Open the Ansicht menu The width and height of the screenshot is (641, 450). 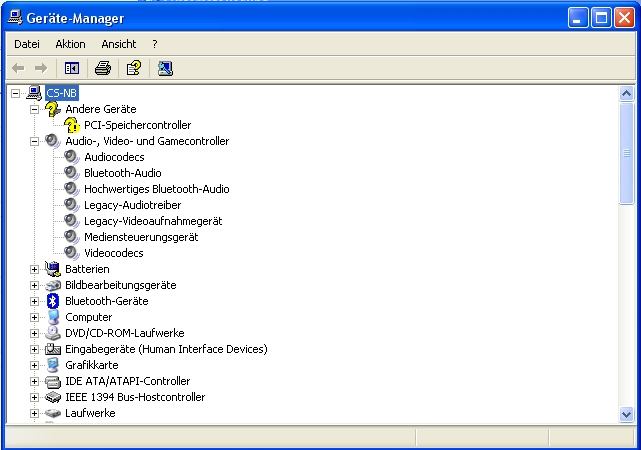point(119,44)
